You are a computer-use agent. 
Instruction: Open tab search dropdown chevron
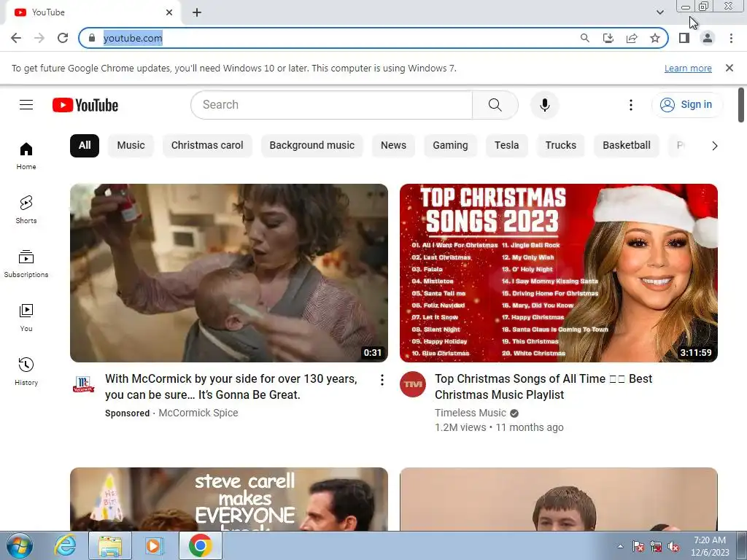click(659, 12)
